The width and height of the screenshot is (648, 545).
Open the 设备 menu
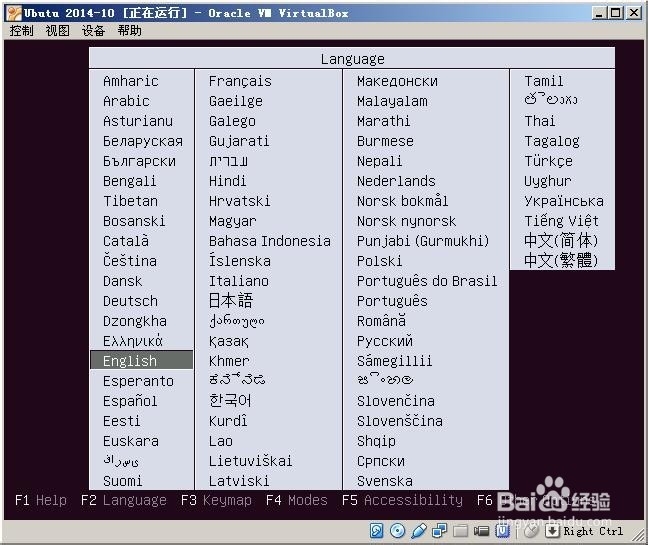(x=93, y=31)
